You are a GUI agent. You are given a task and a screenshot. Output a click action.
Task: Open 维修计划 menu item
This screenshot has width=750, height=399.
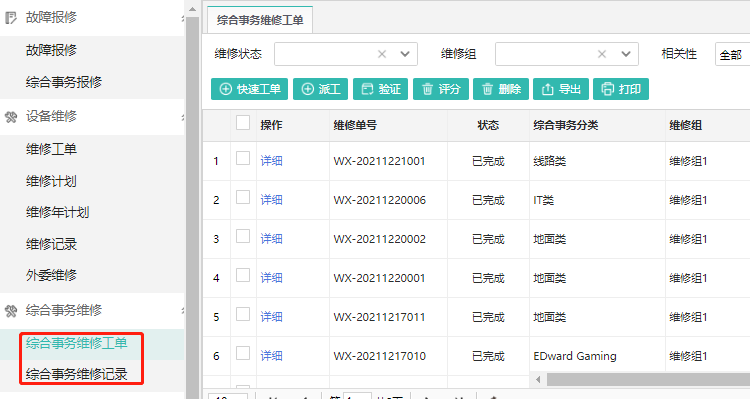(x=51, y=181)
